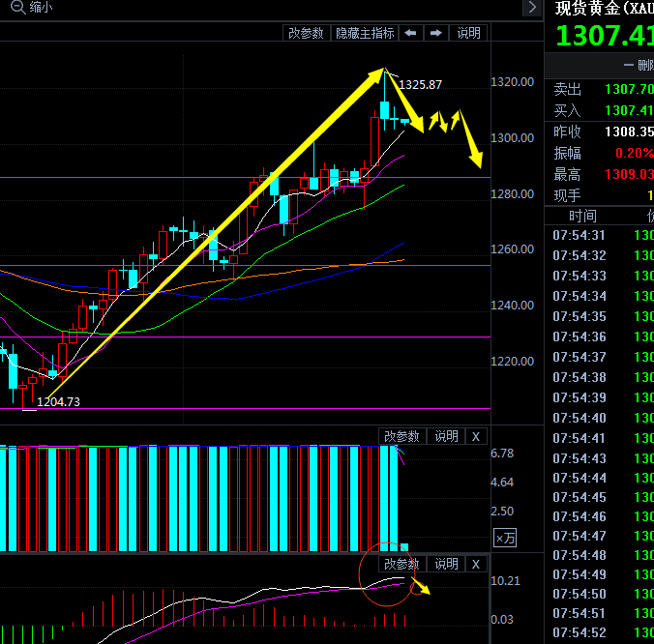Open 改参数 in the MACD panel
This screenshot has height=644, width=654.
tap(401, 564)
